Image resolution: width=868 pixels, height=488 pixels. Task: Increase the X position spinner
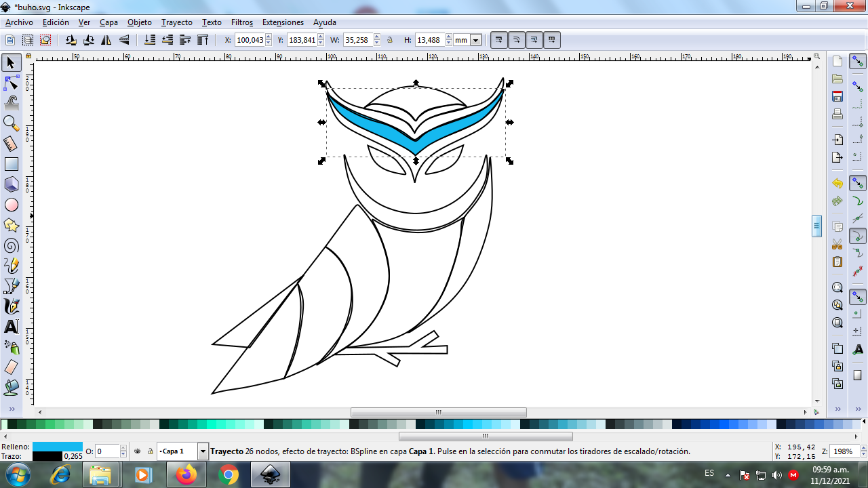coord(269,37)
